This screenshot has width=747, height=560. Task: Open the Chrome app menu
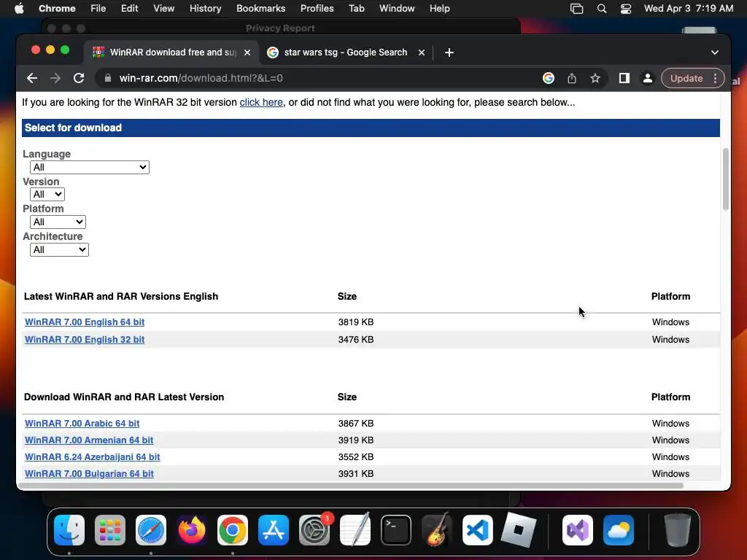click(57, 9)
